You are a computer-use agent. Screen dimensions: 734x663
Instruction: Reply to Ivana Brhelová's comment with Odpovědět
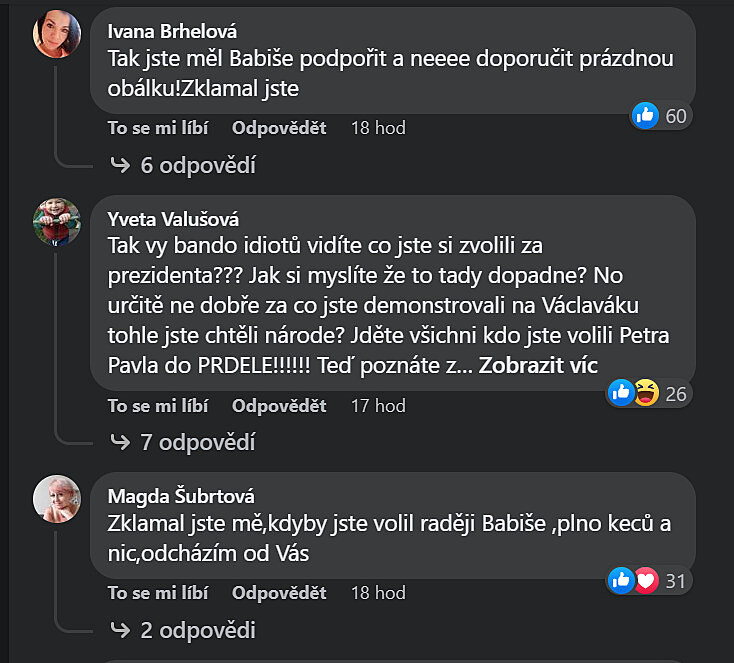click(279, 128)
